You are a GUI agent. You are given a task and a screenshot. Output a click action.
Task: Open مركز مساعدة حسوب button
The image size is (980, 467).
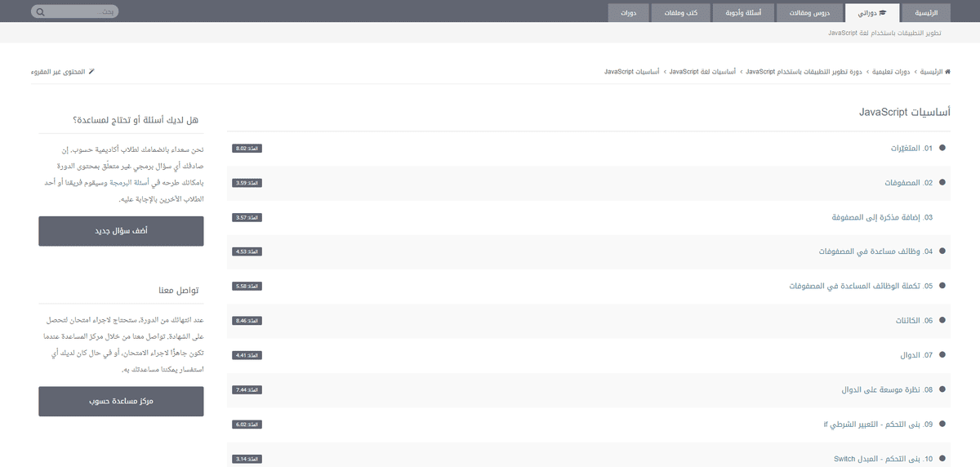point(121,402)
